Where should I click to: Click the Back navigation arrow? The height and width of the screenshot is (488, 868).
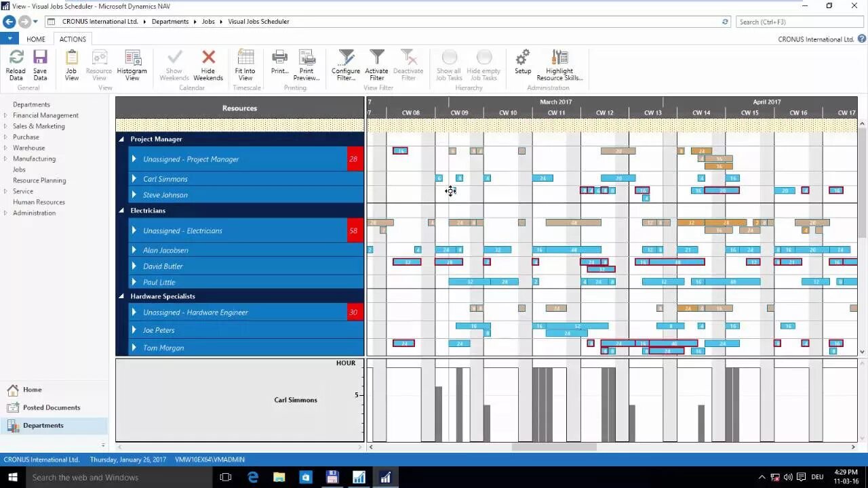tap(9, 22)
